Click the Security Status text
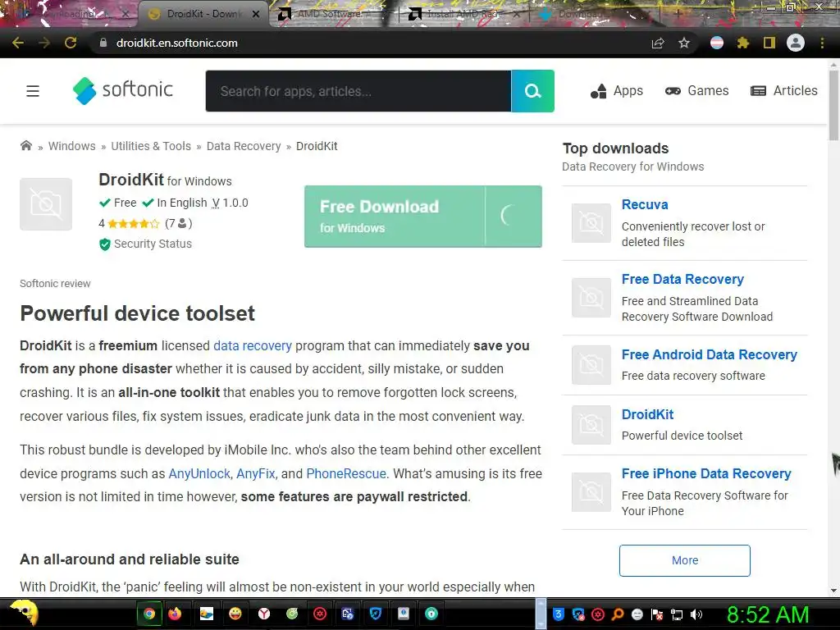This screenshot has height=630, width=840. (x=153, y=244)
